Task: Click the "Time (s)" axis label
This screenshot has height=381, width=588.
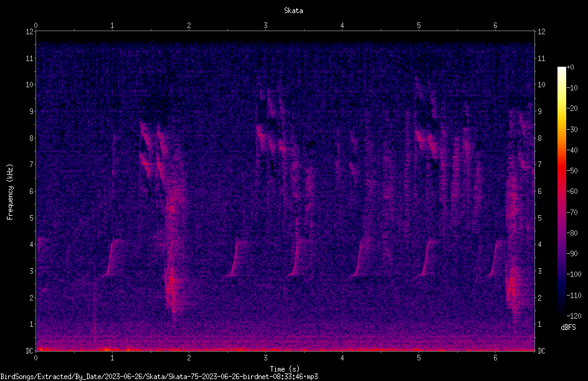Action: pyautogui.click(x=285, y=369)
